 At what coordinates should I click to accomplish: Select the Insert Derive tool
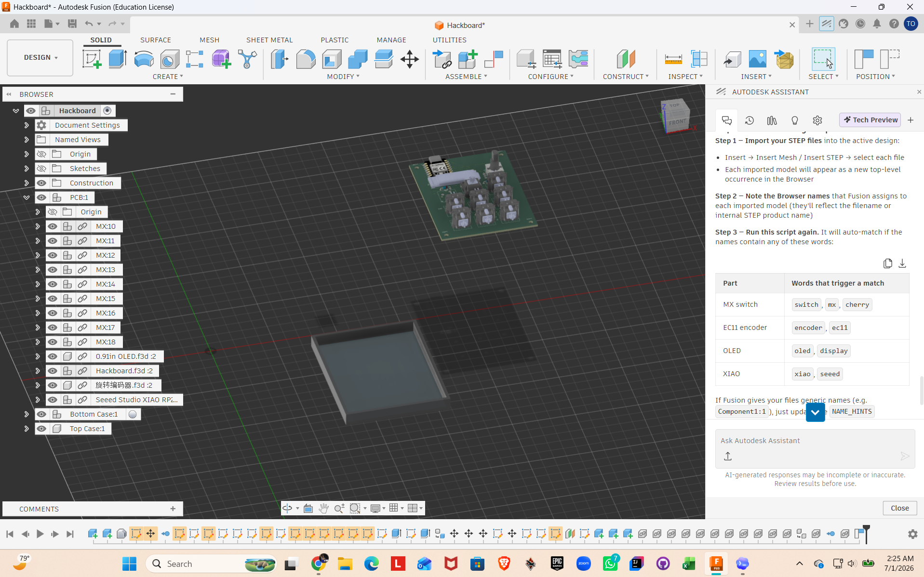tap(732, 59)
